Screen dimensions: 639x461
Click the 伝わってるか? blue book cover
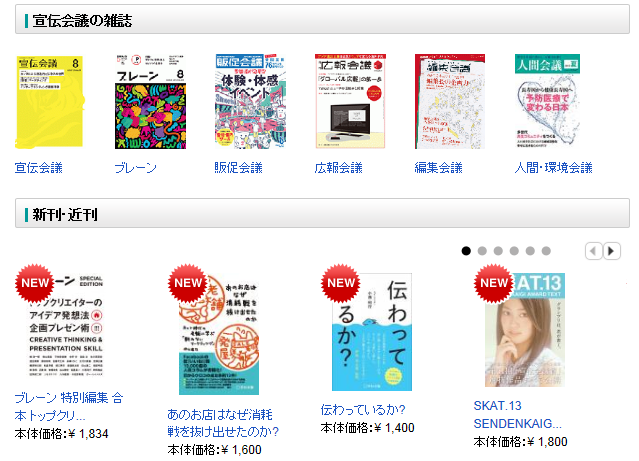[x=372, y=332]
